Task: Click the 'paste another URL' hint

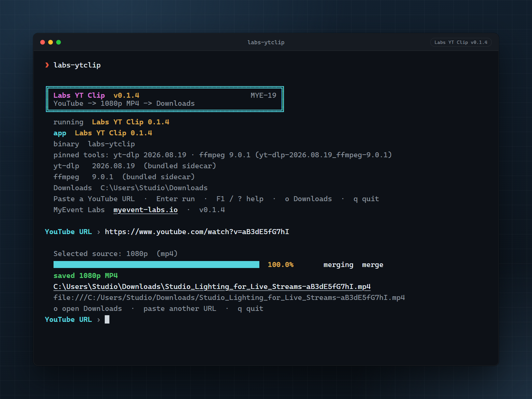Action: point(180,309)
